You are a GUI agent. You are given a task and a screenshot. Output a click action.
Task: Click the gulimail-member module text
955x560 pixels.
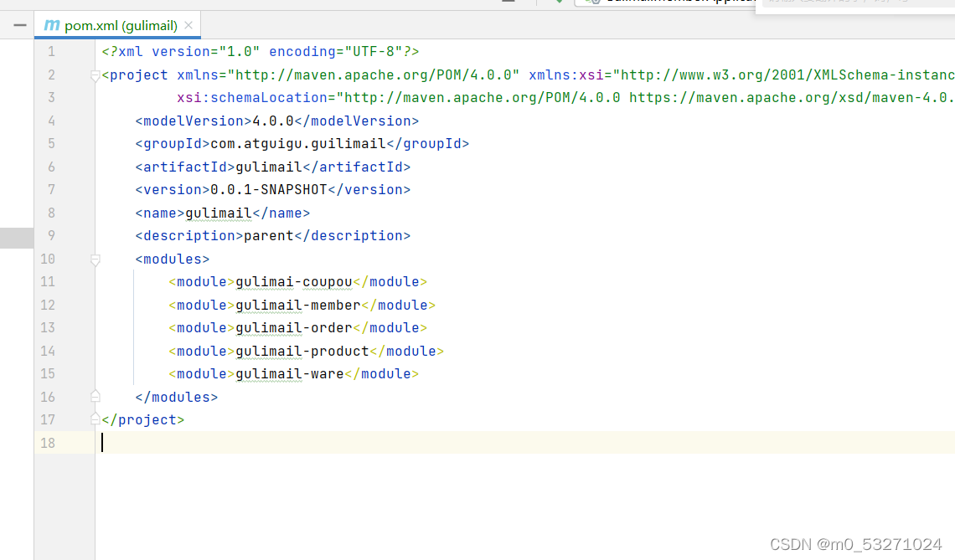point(298,305)
